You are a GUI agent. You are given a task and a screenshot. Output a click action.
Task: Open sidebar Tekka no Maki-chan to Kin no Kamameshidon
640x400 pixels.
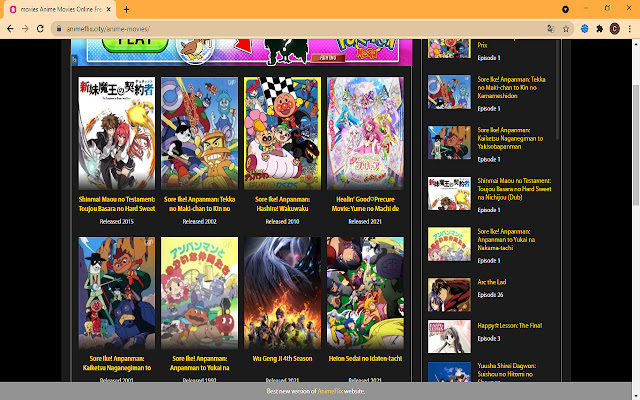511,87
